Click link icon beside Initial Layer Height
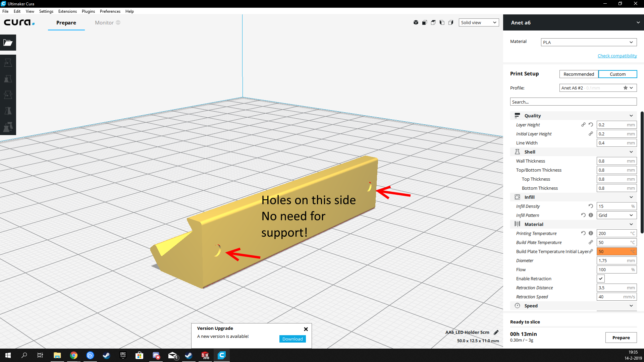 click(x=591, y=134)
